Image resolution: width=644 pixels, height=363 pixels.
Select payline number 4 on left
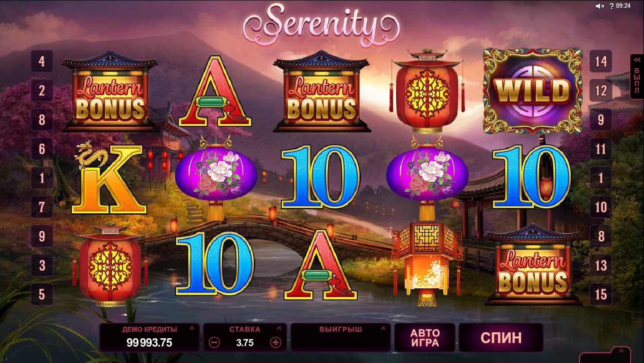[42, 61]
